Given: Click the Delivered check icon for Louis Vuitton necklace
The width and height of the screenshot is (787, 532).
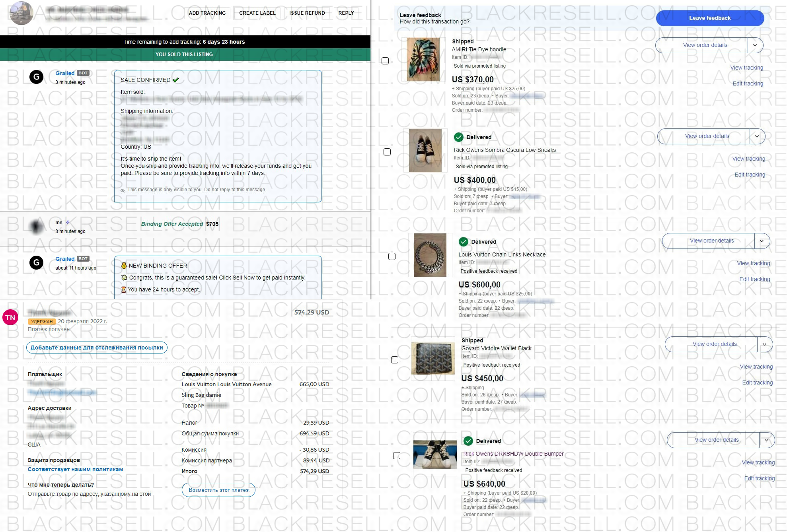Looking at the screenshot, I should click(463, 242).
